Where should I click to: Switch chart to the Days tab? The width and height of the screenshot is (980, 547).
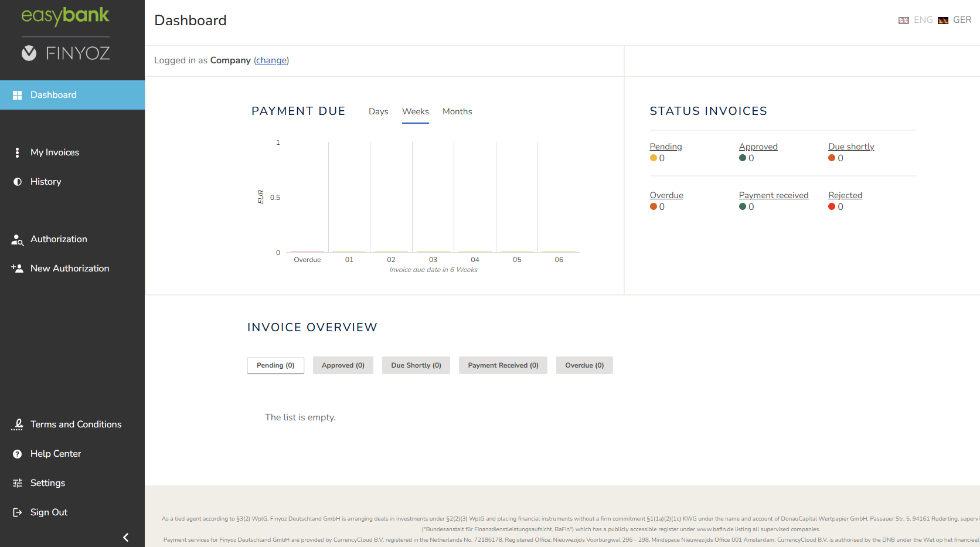[379, 111]
